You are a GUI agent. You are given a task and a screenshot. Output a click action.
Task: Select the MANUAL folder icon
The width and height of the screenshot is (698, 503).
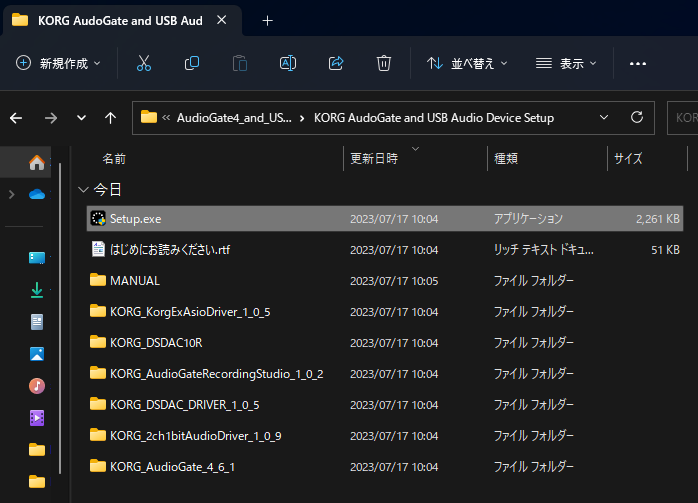click(x=98, y=280)
